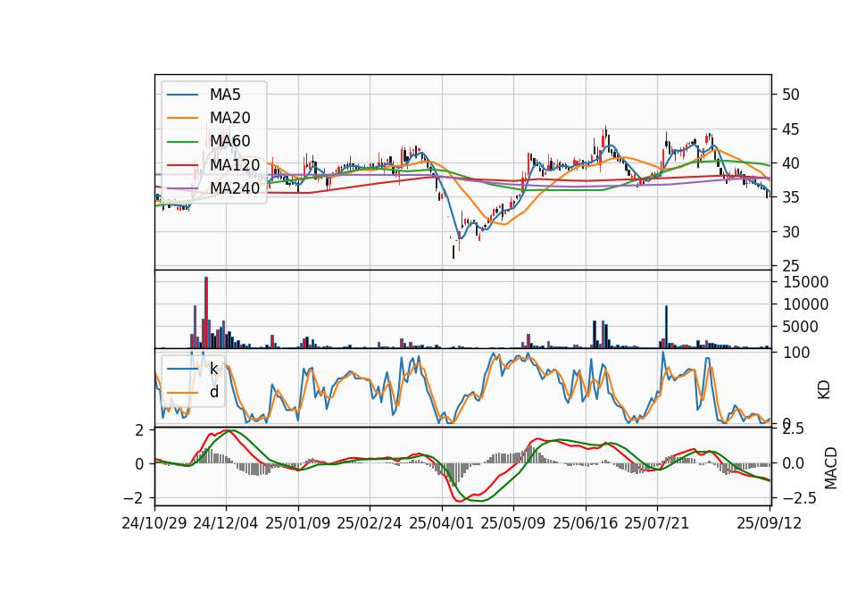Click the 25/05/09 date axis label
Screen dimensions: 857x616
point(513,523)
